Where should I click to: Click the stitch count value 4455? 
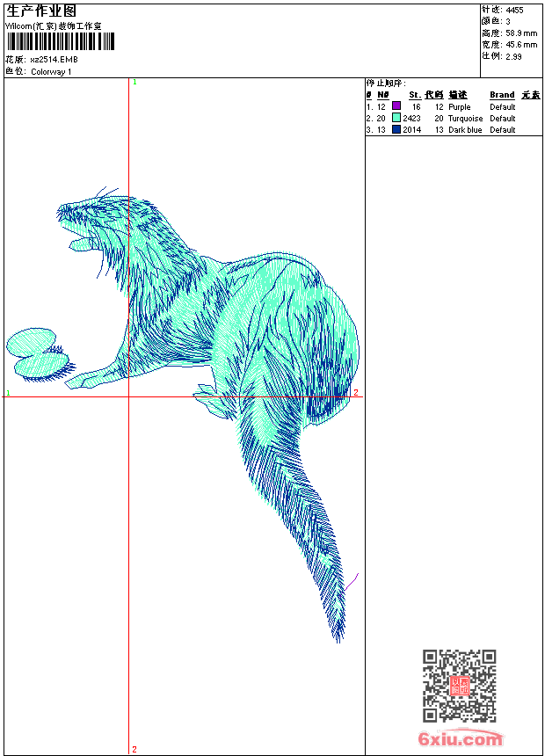[514, 10]
